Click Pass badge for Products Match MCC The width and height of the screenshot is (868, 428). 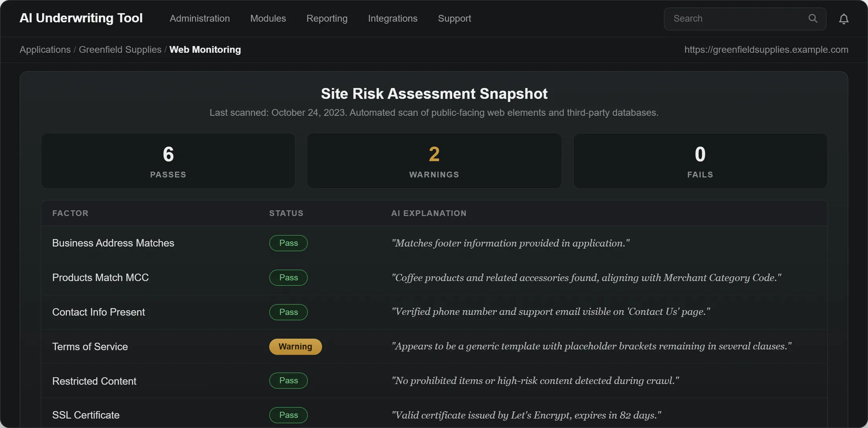288,278
